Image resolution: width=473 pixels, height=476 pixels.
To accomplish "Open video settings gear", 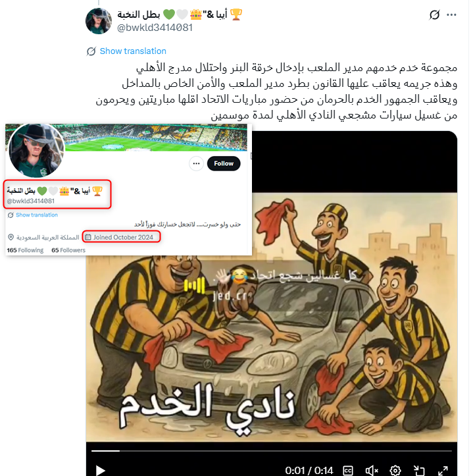I will (395, 471).
